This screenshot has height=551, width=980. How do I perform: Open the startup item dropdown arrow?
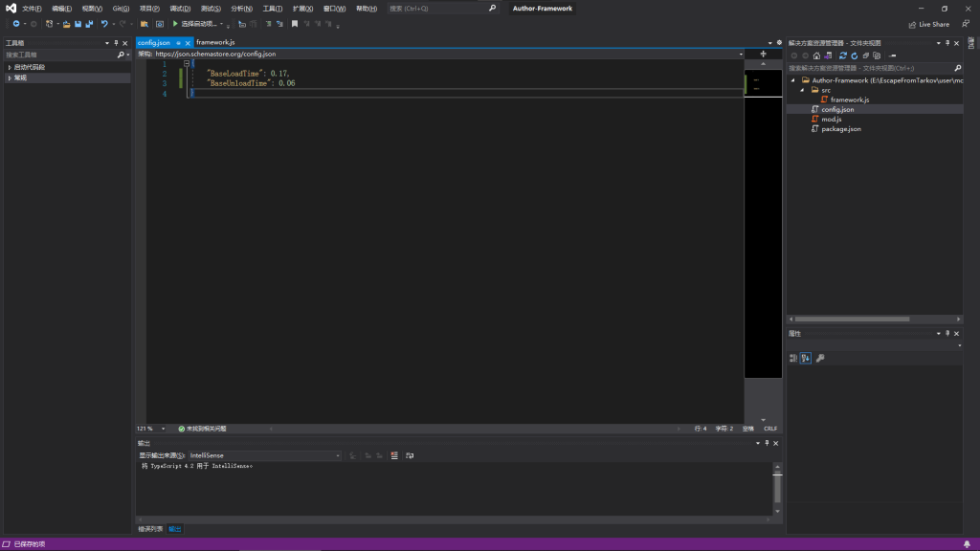coord(221,24)
